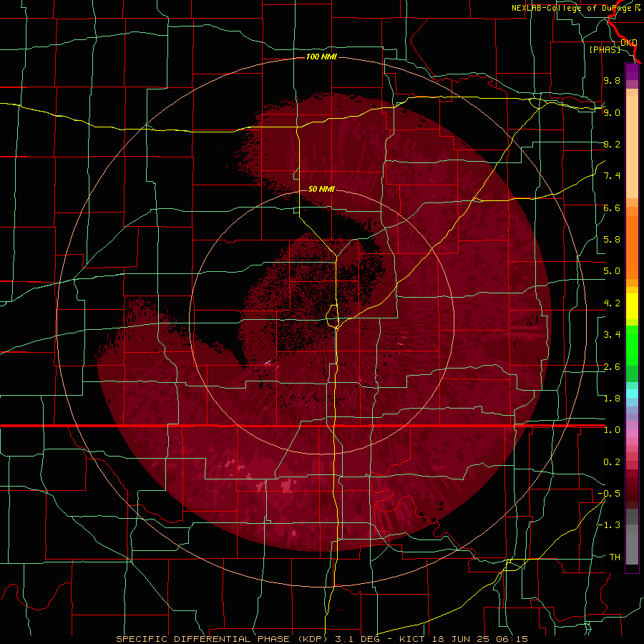Click the "50 NMI" range ring label
644x644 pixels.
point(321,189)
